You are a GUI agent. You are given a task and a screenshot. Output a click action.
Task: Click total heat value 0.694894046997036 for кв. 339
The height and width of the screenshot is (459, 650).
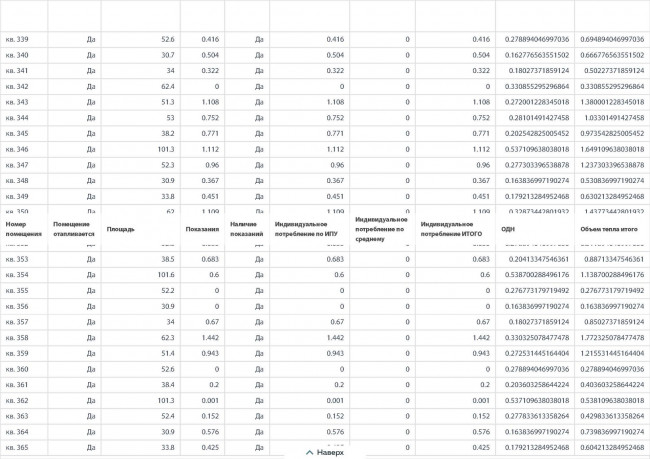pos(612,39)
